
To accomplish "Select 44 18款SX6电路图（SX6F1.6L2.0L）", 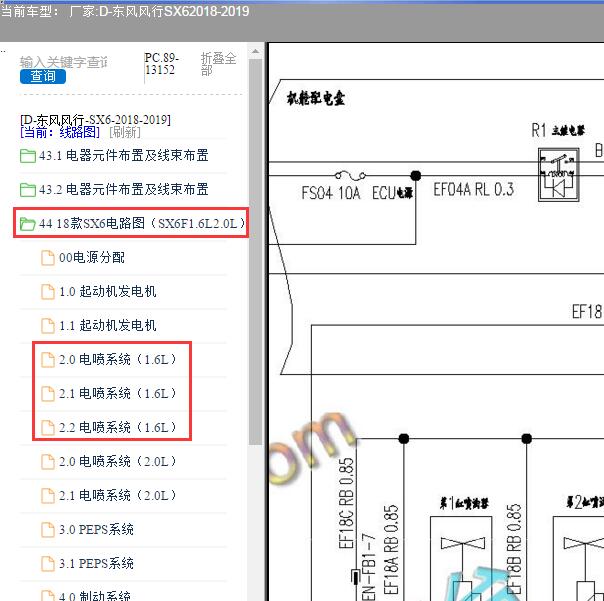I will tap(142, 223).
